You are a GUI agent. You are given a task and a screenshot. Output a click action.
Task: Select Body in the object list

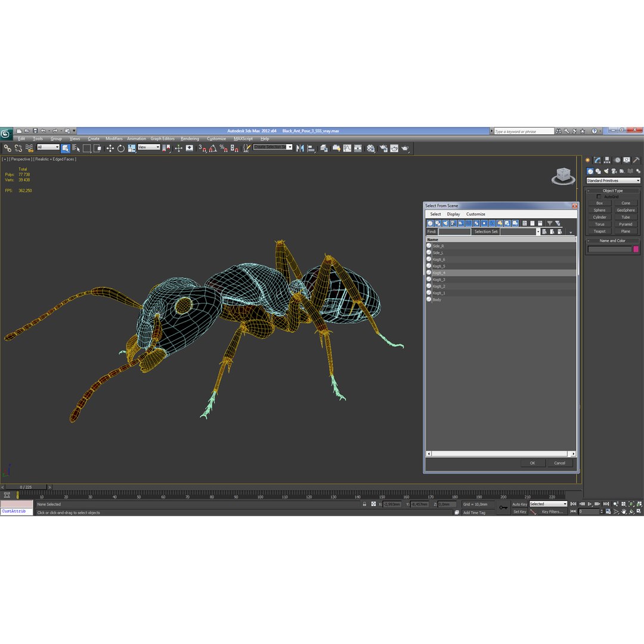501,300
